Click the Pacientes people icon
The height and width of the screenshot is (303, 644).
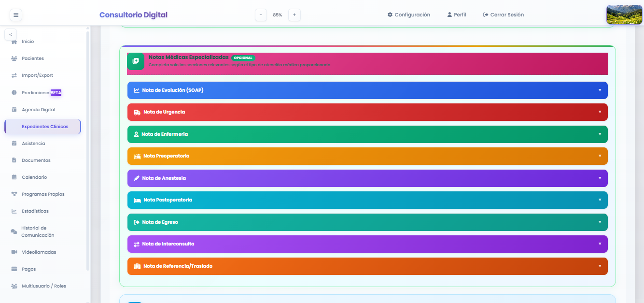coord(14,58)
